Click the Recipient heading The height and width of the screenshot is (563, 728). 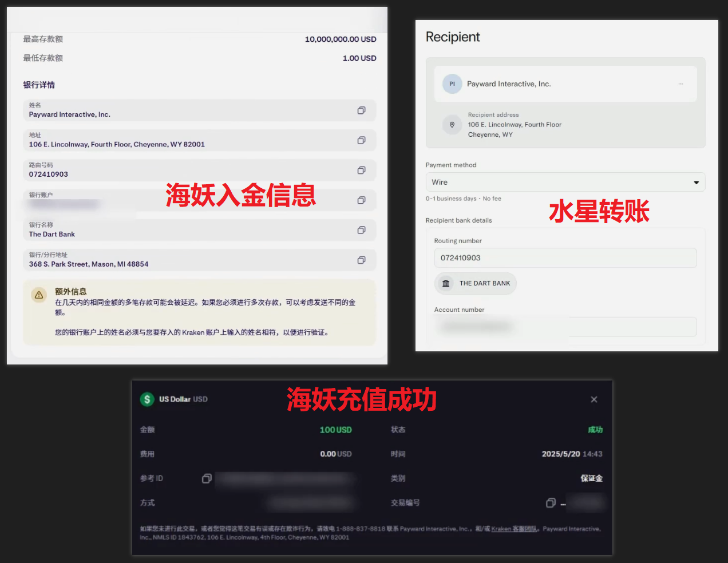pos(453,37)
